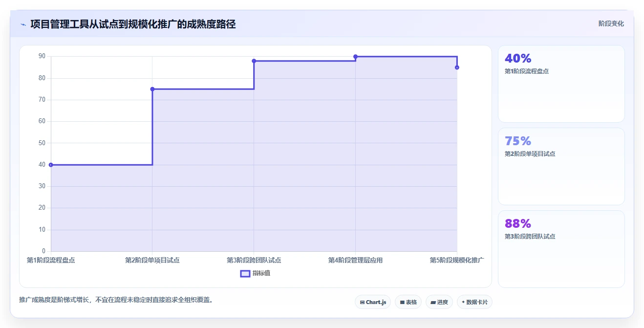This screenshot has width=644, height=328.
Task: Select the Chart.js tag chip
Action: point(373,302)
